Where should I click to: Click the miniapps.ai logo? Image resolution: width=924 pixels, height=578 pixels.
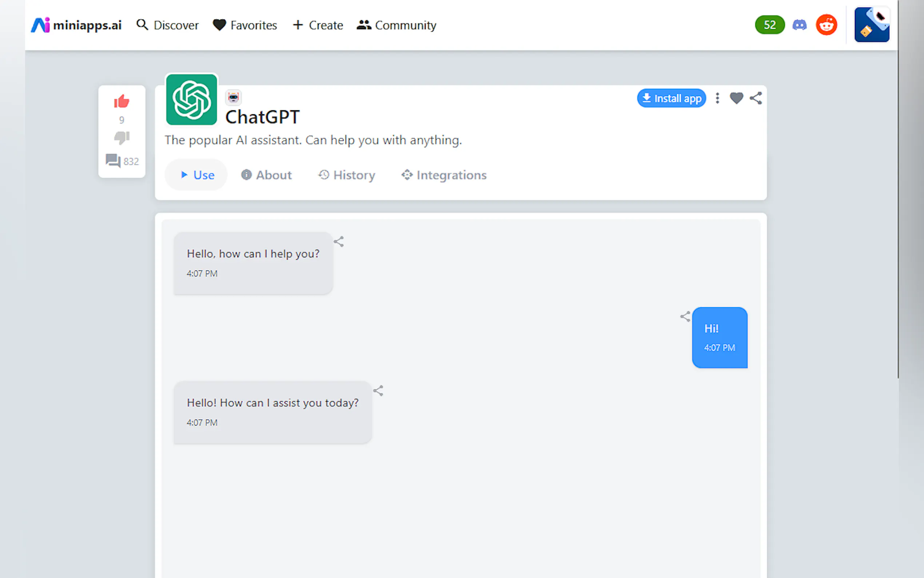(76, 24)
